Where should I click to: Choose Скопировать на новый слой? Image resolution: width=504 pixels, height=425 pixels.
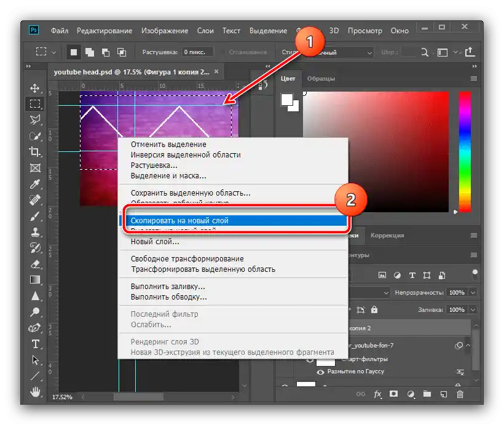[x=234, y=220]
